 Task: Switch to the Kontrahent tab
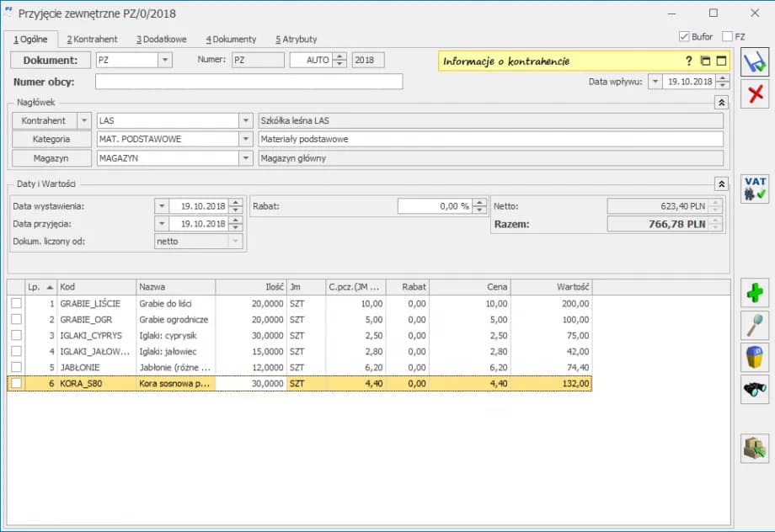92,39
